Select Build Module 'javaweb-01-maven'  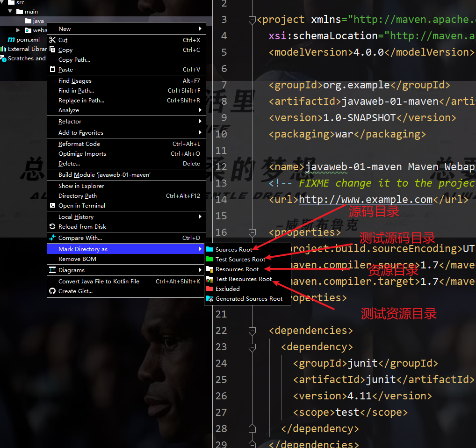(x=127, y=174)
